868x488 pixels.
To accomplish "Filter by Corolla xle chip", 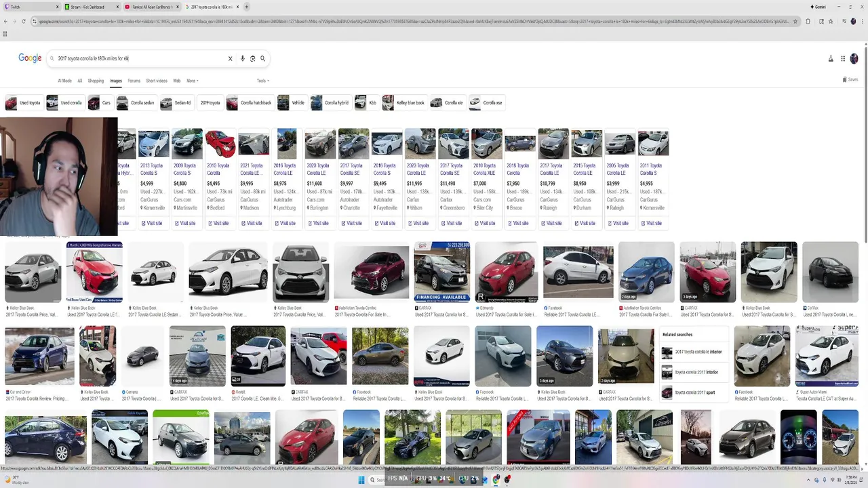I will click(448, 103).
